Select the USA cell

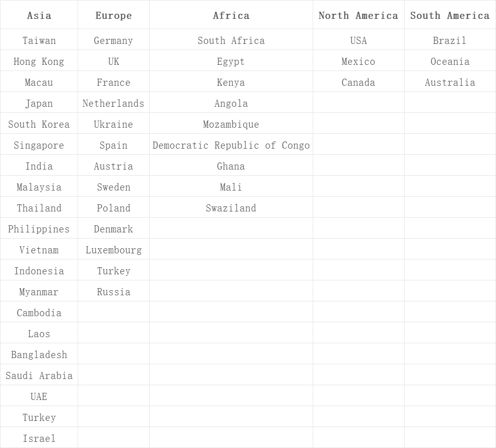[x=358, y=40]
